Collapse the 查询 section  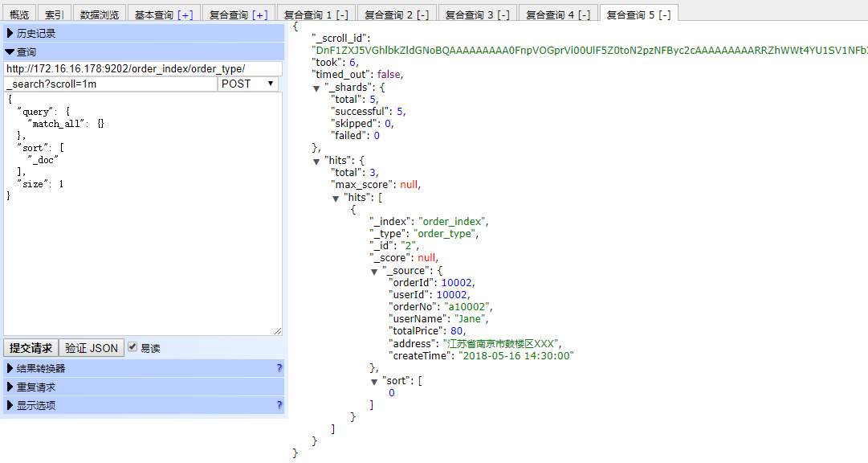[x=144, y=52]
